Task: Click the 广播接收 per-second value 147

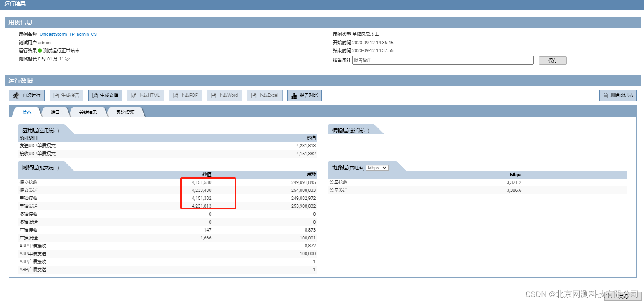Action: click(x=207, y=230)
